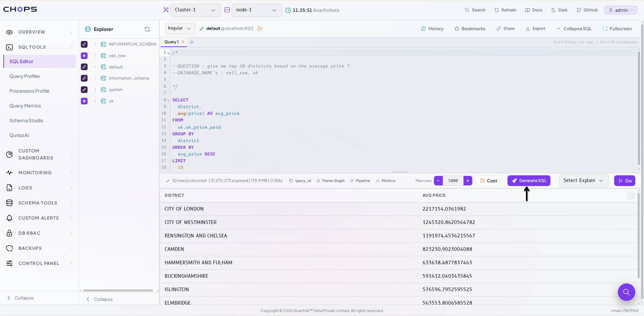Enter Fullscreen mode

click(617, 29)
